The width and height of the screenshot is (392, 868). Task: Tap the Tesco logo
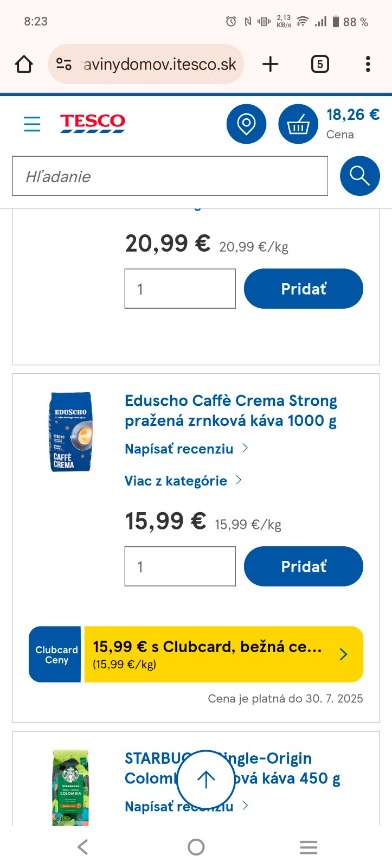[x=92, y=123]
